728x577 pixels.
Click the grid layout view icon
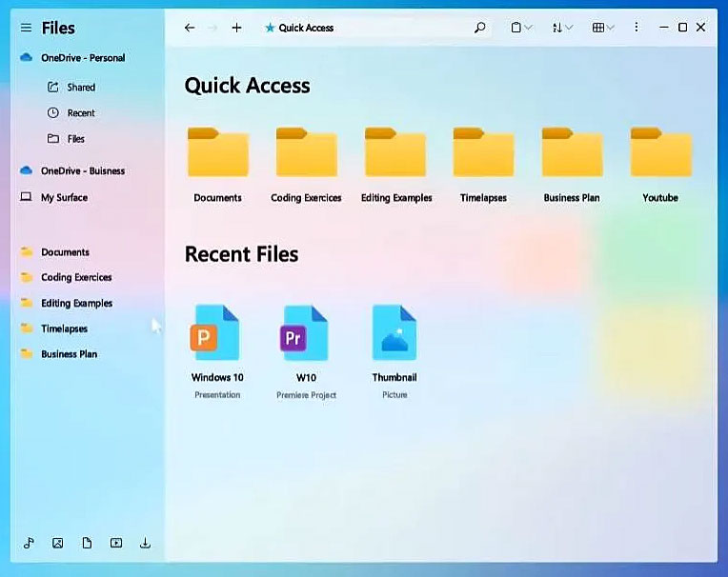pyautogui.click(x=598, y=28)
